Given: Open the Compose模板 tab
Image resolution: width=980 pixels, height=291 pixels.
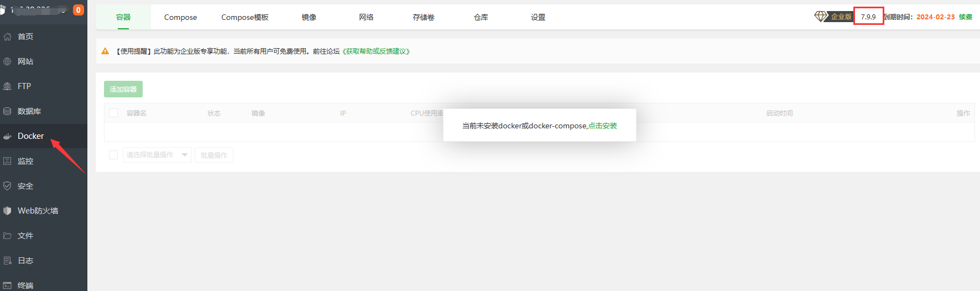Looking at the screenshot, I should pos(245,17).
